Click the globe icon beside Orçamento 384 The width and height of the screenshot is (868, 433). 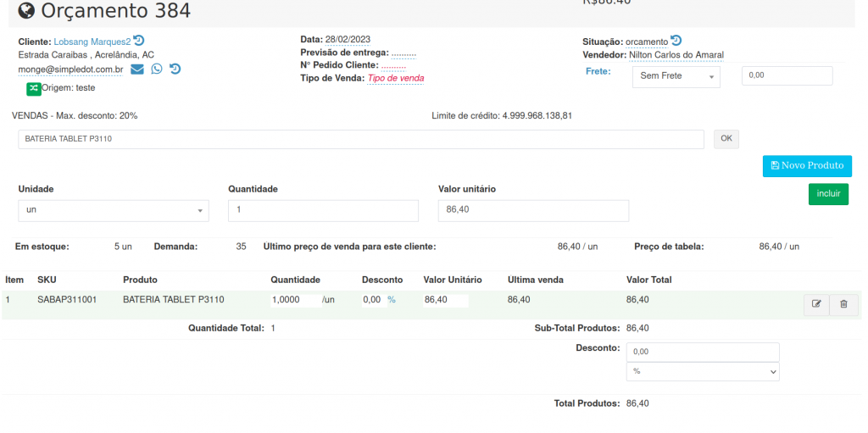tap(26, 11)
